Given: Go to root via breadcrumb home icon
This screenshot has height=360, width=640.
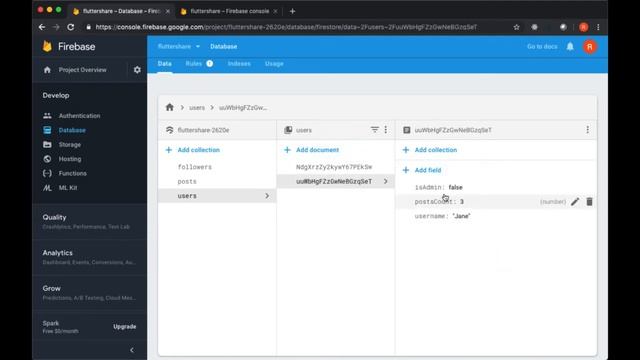Looking at the screenshot, I should tap(170, 107).
